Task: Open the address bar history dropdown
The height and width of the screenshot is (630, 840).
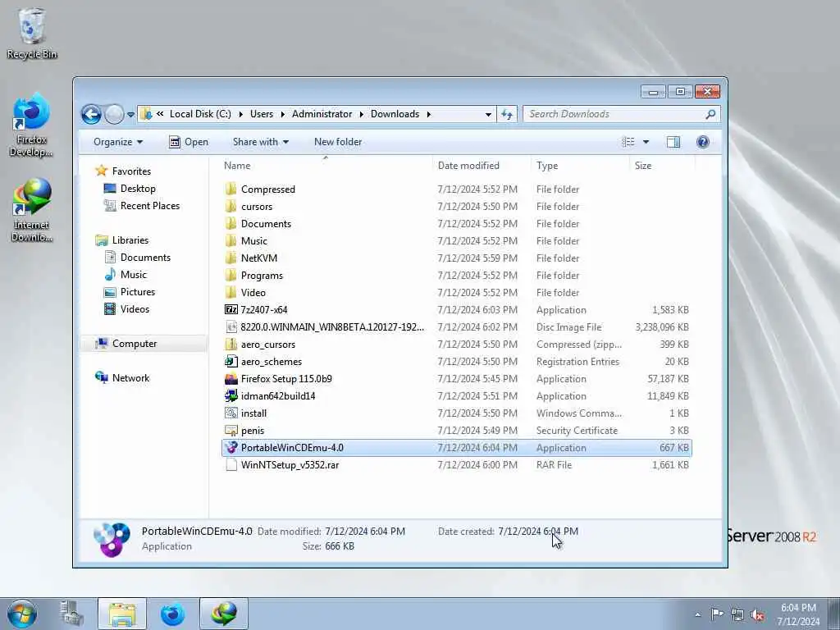Action: coord(488,114)
